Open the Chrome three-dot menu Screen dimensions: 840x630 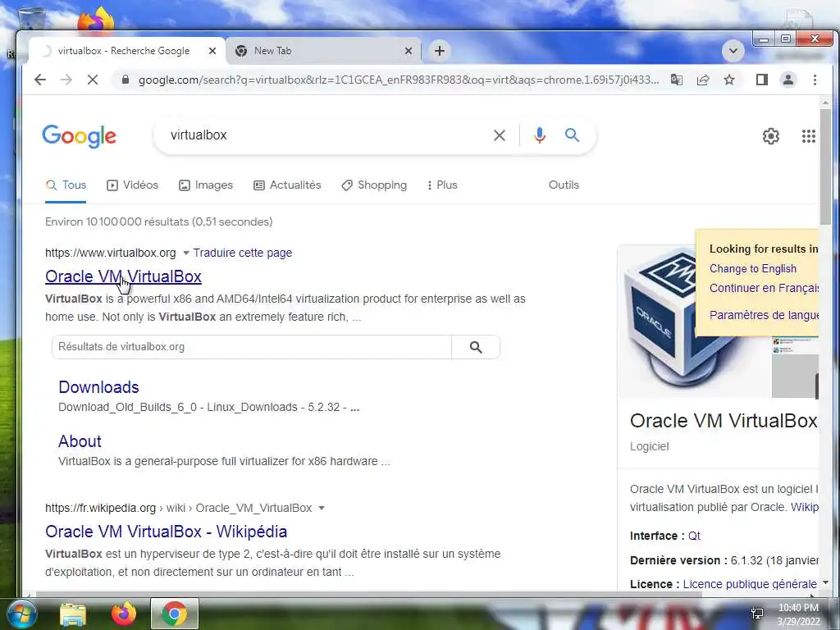coord(815,80)
